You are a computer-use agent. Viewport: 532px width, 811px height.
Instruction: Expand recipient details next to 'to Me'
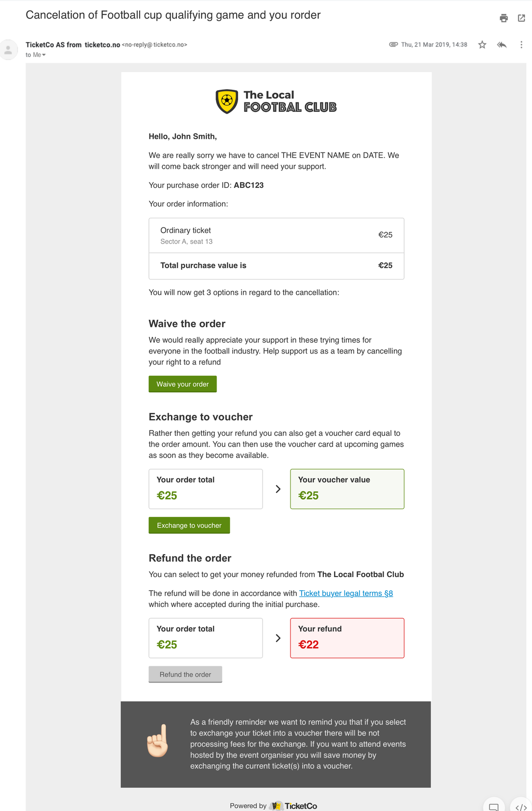click(x=44, y=55)
